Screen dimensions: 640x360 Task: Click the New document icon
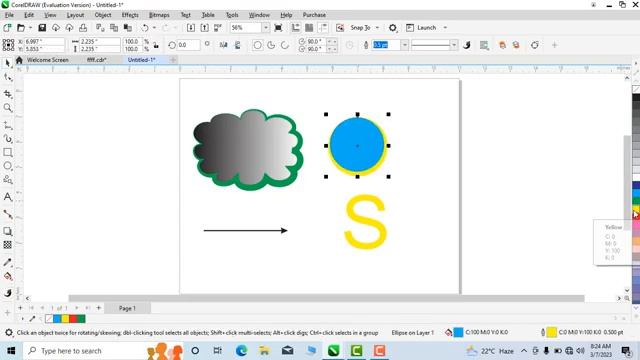pos(7,28)
